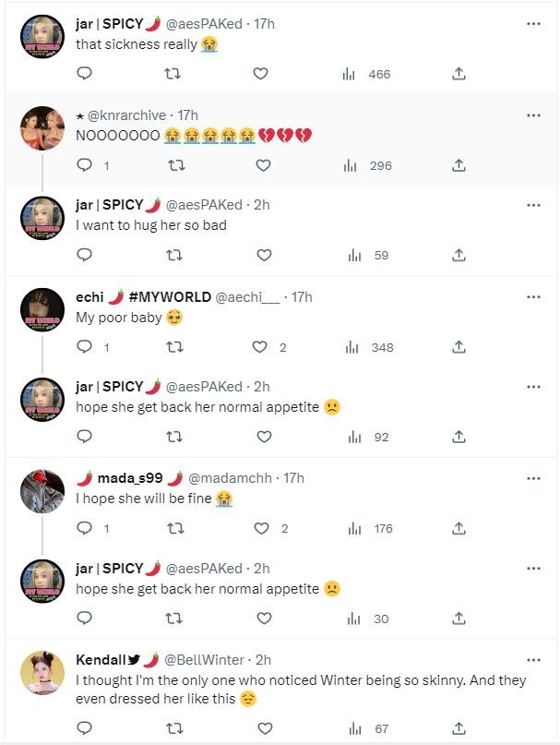Share the tweet with 30 views
Viewport: 560px width, 745px height.
coord(459,619)
